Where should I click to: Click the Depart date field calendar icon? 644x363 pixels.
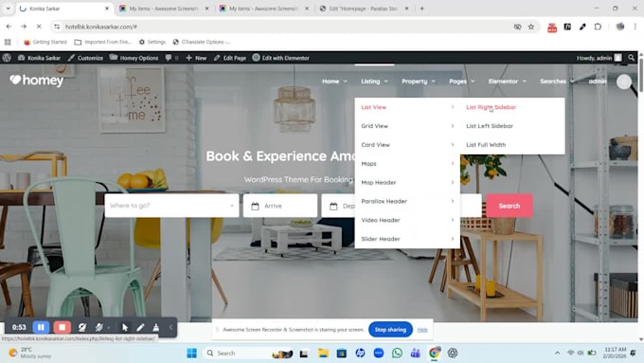[333, 206]
